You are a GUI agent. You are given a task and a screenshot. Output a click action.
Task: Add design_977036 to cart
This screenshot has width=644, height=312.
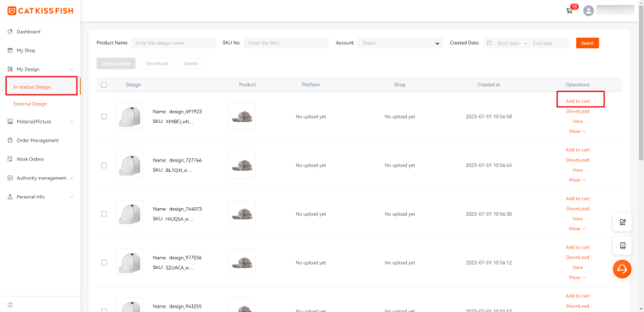(578, 247)
